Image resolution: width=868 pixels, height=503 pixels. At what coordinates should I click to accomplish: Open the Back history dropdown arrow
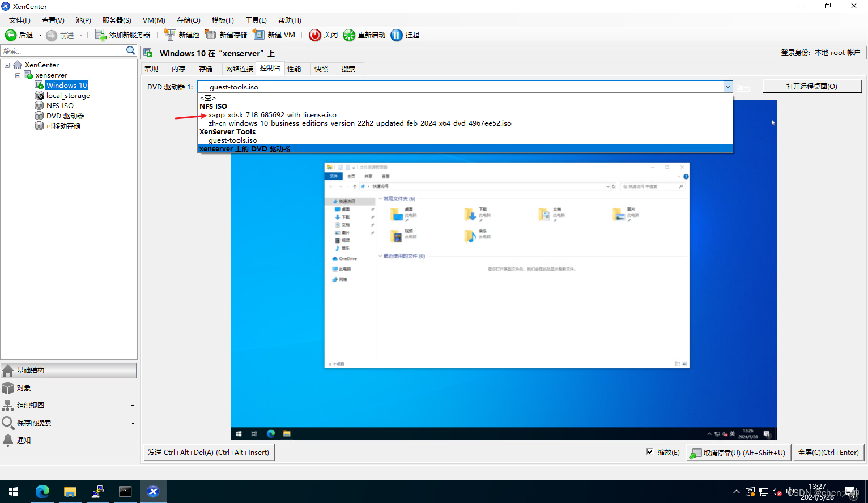point(40,35)
